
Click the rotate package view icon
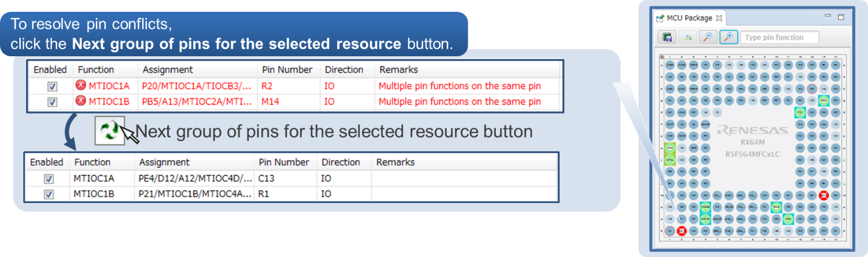[x=688, y=37]
